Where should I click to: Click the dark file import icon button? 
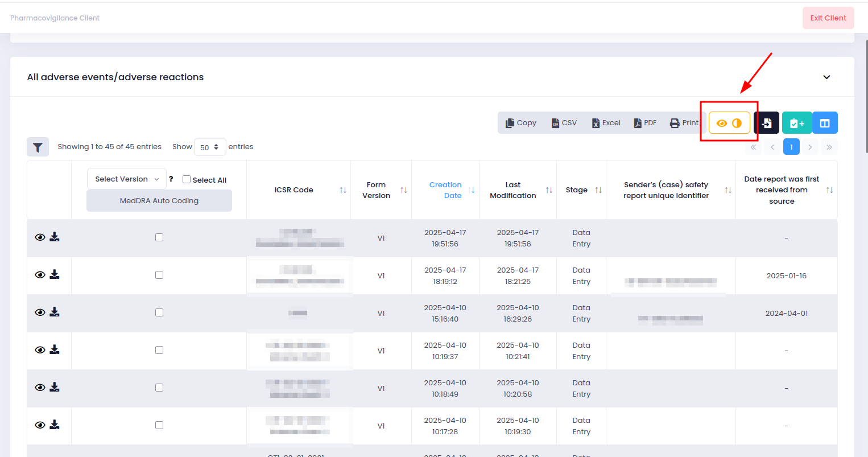766,123
